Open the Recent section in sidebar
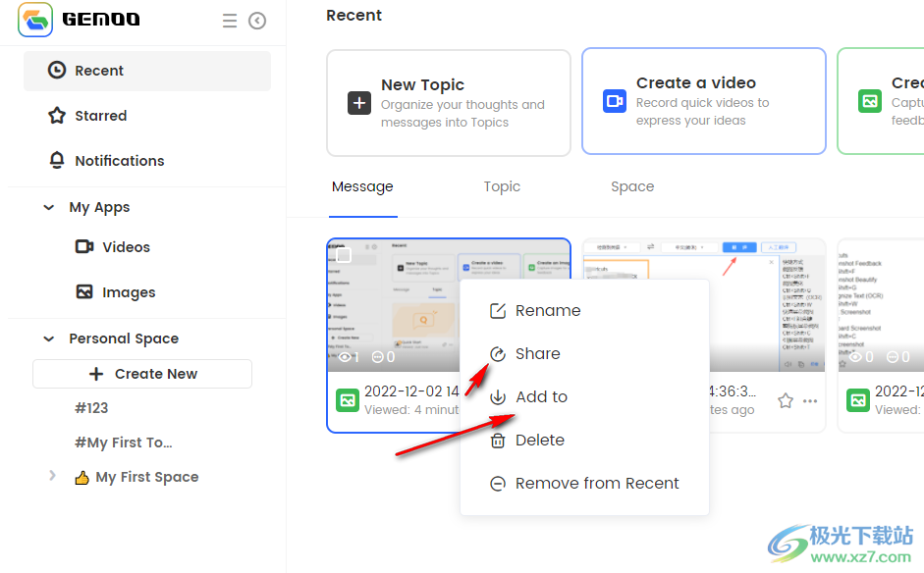The height and width of the screenshot is (573, 924). coord(147,71)
